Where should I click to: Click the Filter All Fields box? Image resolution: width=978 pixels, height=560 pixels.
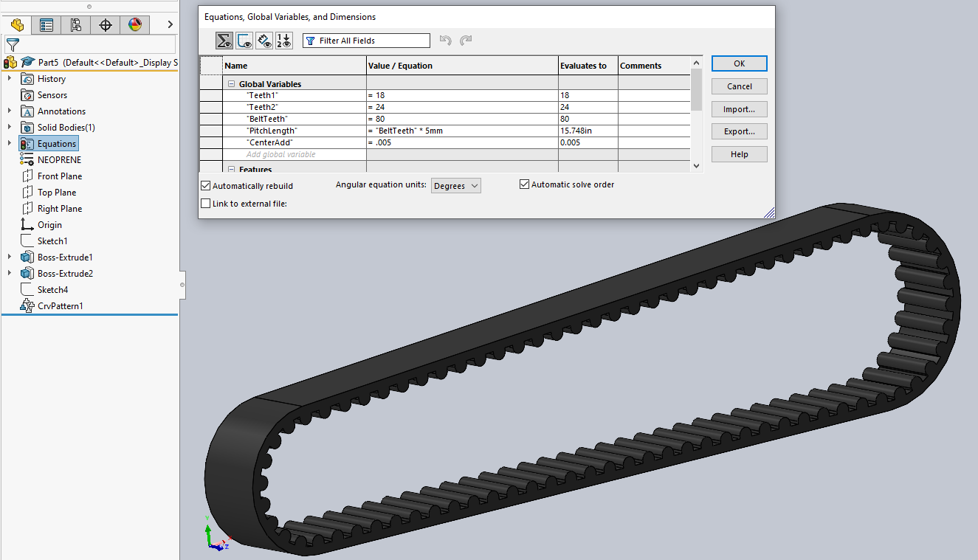tap(366, 41)
